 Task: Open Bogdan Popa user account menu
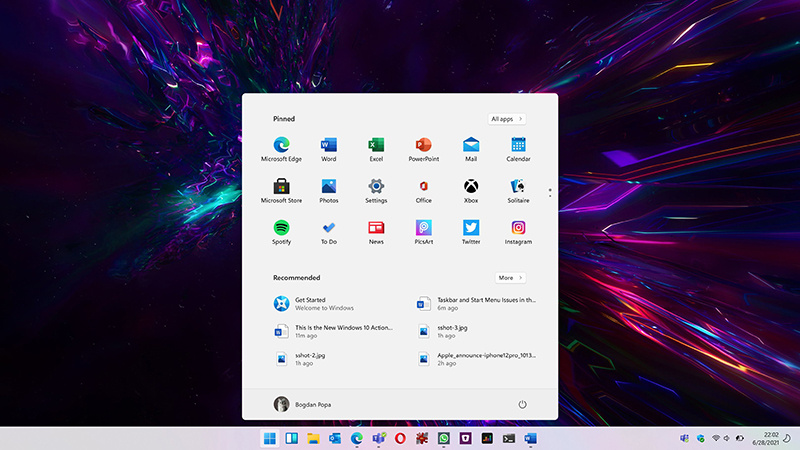(x=303, y=404)
